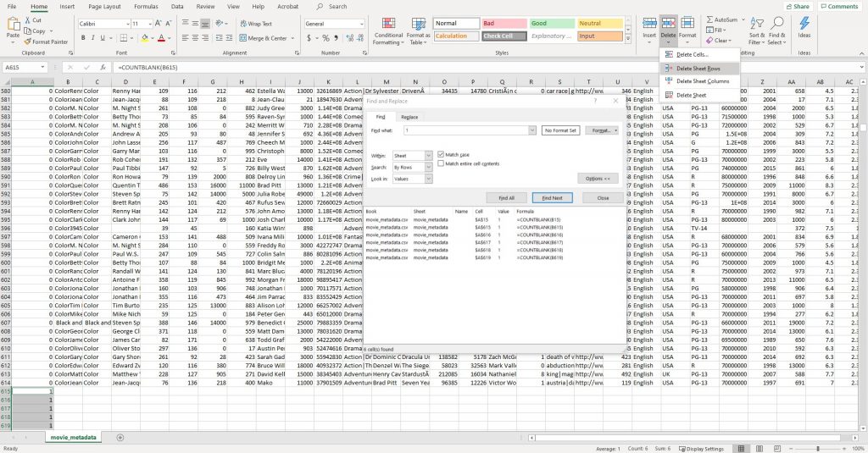The height and width of the screenshot is (453, 868).
Task: Enable Match entire cell contents
Action: coord(442,163)
